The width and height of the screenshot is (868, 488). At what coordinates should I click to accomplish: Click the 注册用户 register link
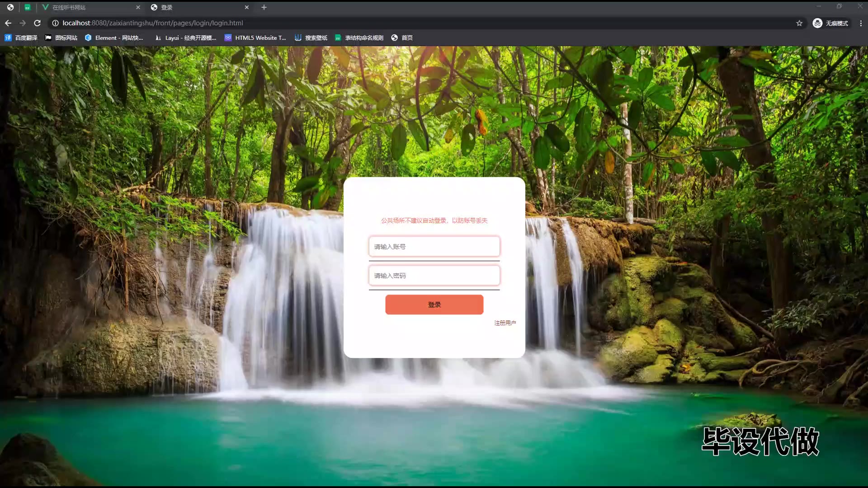click(505, 323)
